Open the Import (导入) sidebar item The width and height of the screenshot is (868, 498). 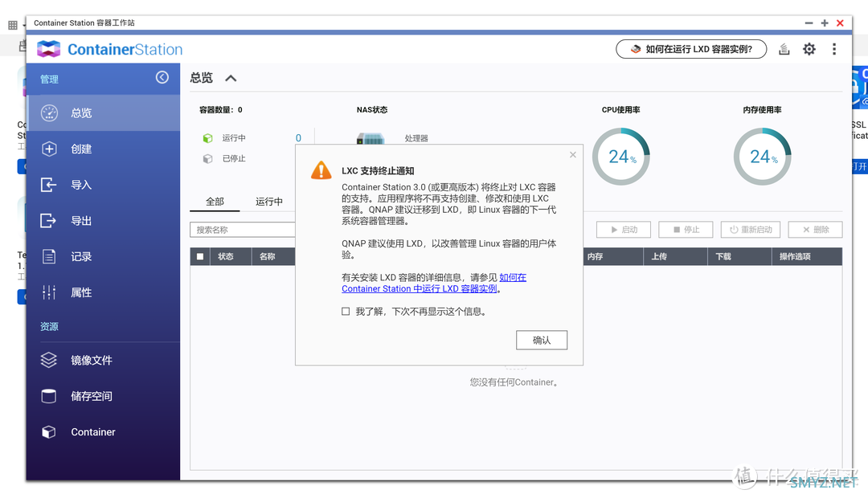103,185
